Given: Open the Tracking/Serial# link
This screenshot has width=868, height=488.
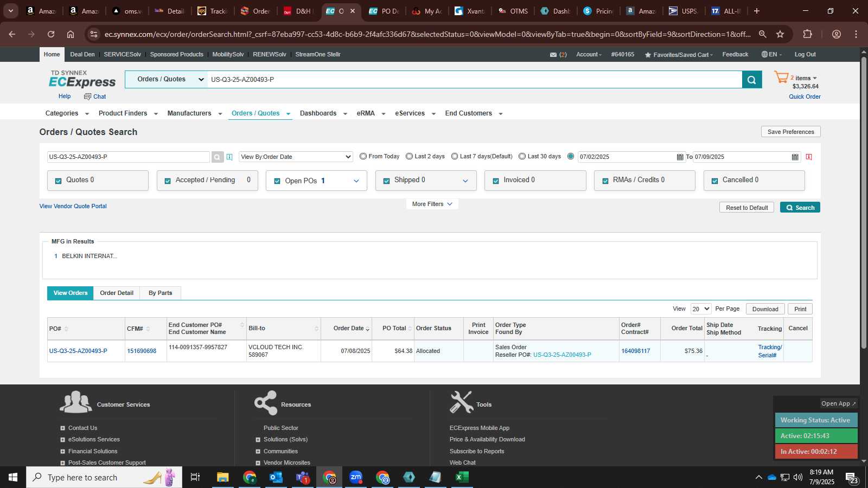Looking at the screenshot, I should [770, 351].
